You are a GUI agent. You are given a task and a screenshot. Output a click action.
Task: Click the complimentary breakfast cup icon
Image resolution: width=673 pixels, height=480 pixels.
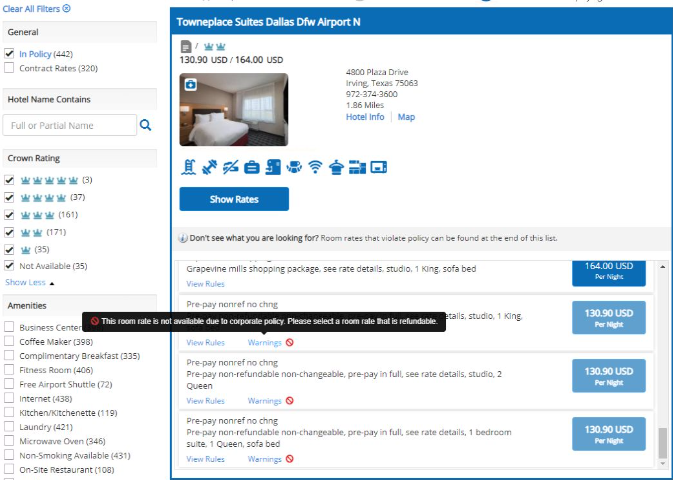coord(294,167)
